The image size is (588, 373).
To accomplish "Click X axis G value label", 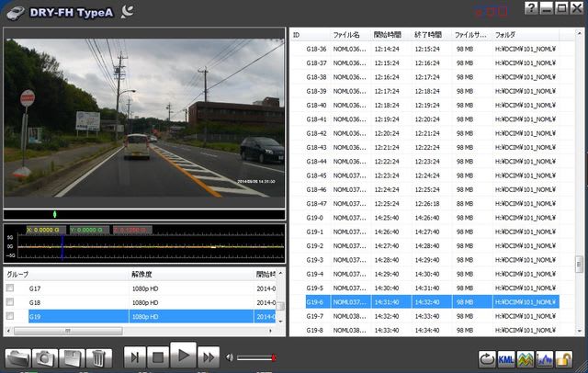I will point(46,230).
